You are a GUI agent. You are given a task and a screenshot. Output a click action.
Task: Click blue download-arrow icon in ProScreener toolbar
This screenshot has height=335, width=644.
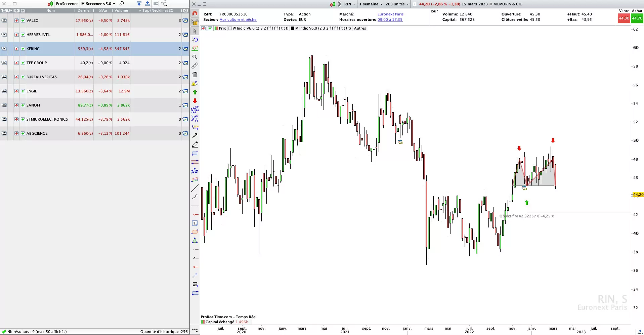(x=139, y=4)
